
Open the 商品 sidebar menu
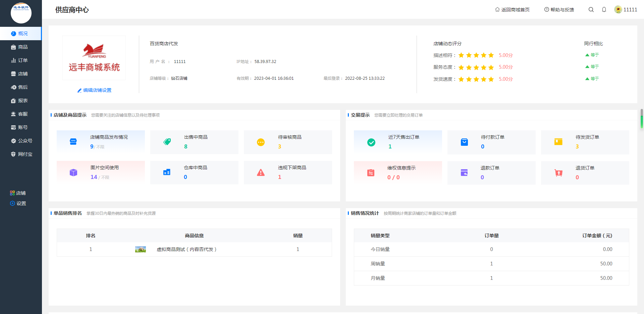[x=20, y=47]
